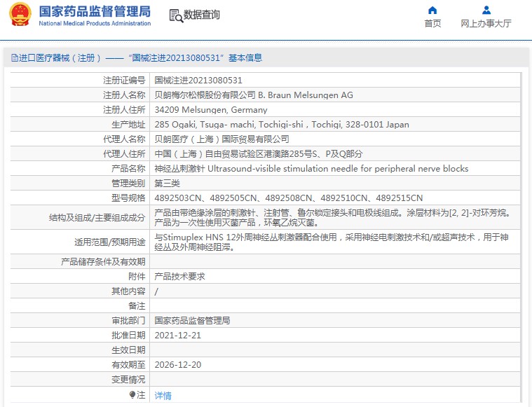Select registration number 国械注进20213080531 value

[198, 81]
